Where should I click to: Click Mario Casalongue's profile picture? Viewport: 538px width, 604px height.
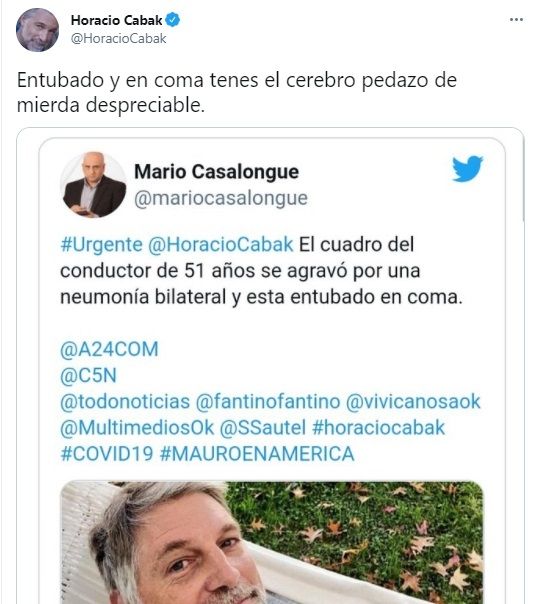coord(94,185)
